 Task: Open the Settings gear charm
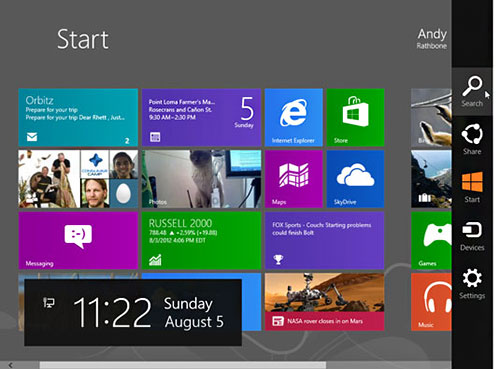point(472,284)
